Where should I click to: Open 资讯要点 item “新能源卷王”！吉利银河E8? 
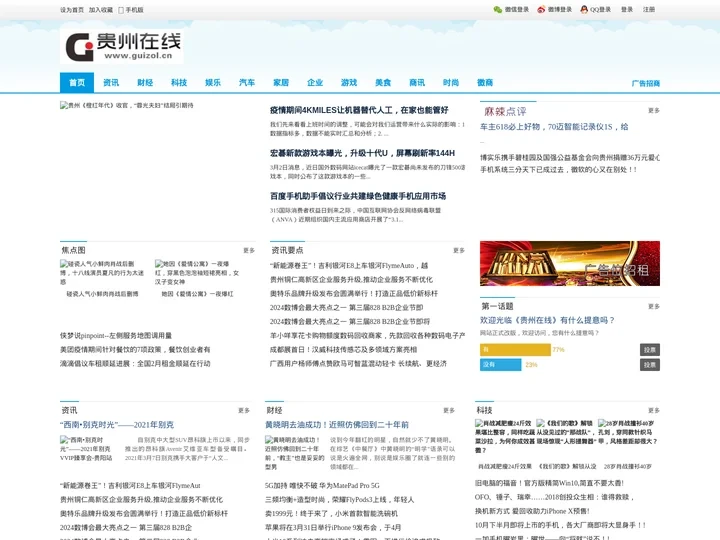tap(349, 266)
